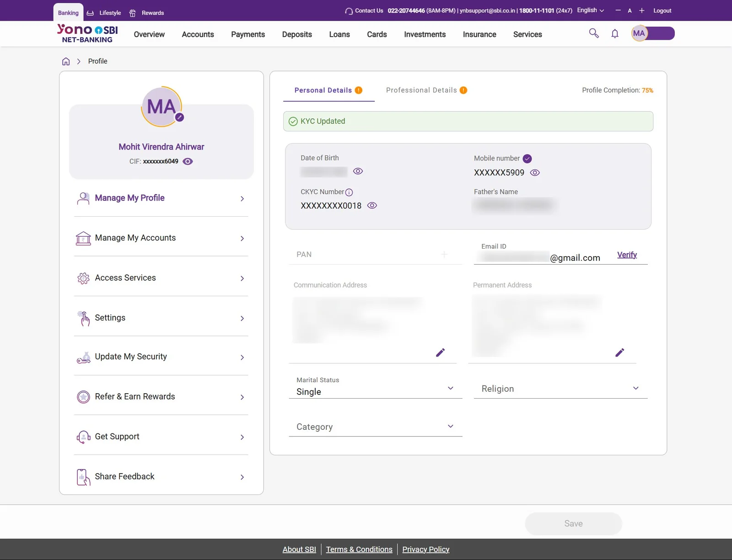Open the search magnifier icon

pos(594,33)
